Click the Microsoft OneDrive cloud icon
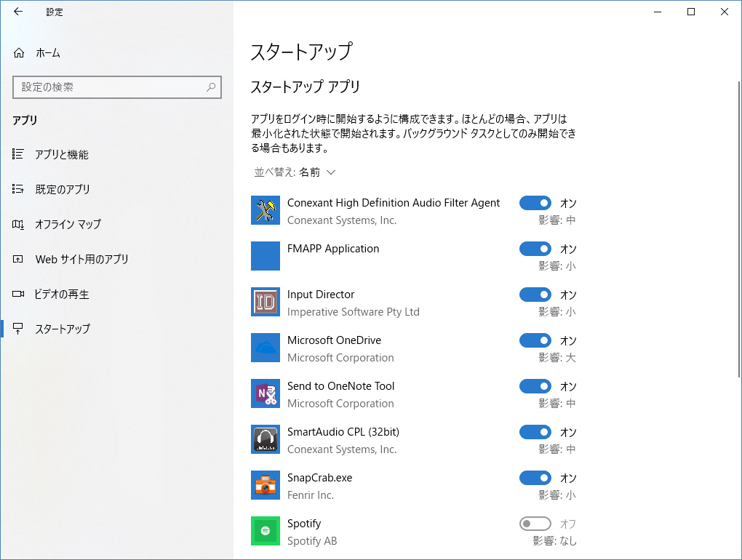Viewport: 742px width, 560px height. (265, 348)
